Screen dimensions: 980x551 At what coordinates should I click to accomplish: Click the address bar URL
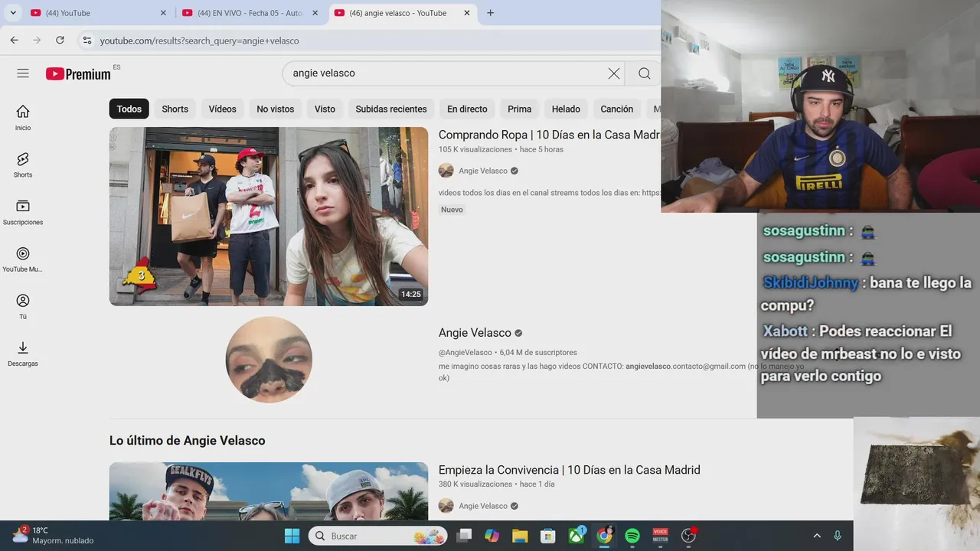199,41
